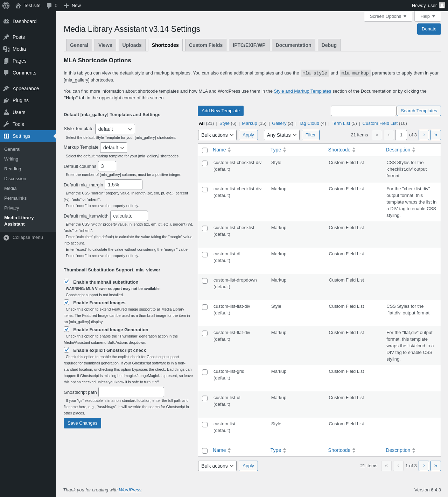Click the Ghostscript path input field
Screen dimensions: 448x497
(131, 392)
